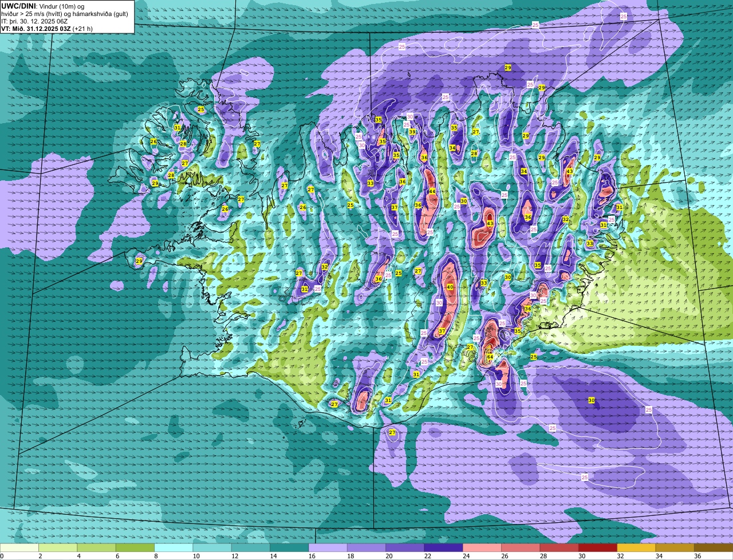Click the yellow gust label 40
This screenshot has height=560, width=733.
(x=450, y=287)
